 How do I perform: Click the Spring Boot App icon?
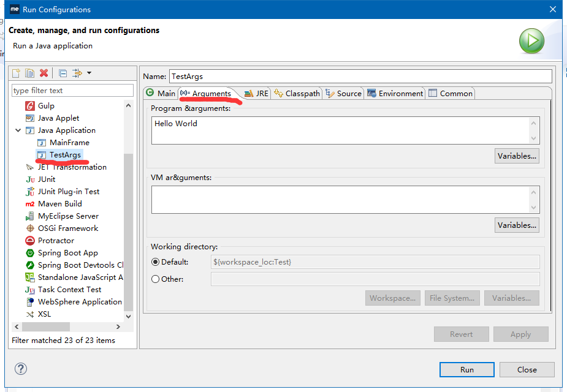click(x=30, y=253)
